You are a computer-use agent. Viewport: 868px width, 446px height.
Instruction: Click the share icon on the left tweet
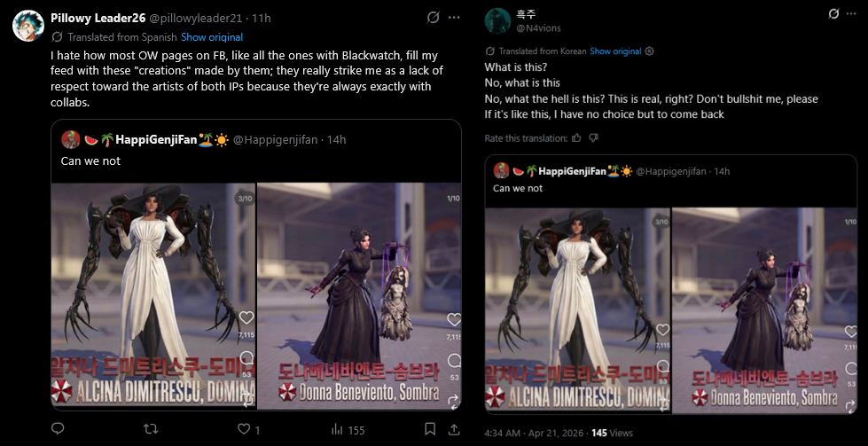click(453, 429)
